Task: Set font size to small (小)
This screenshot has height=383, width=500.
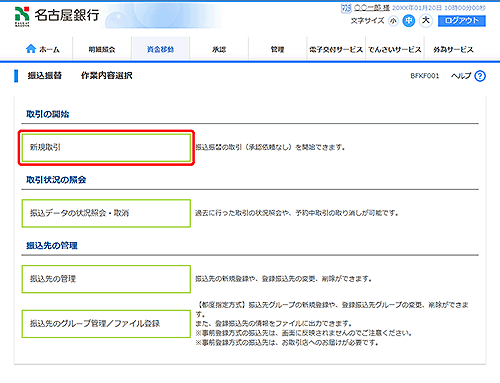Action: point(393,21)
